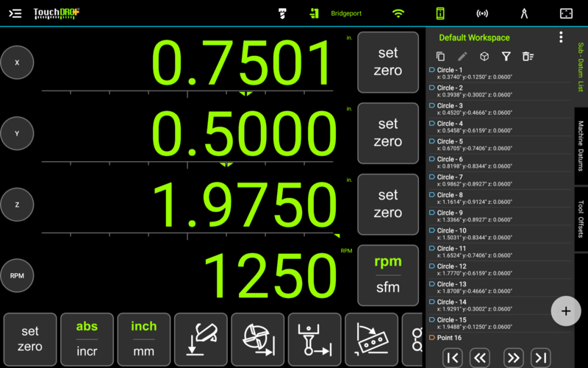
Task: Select Circle - 11 in datum list
Action: pyautogui.click(x=500, y=252)
